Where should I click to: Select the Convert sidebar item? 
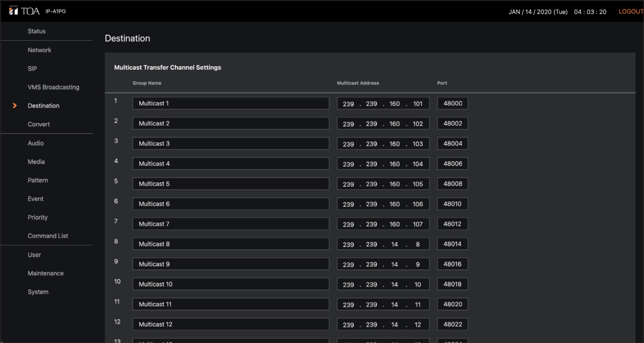pyautogui.click(x=39, y=124)
